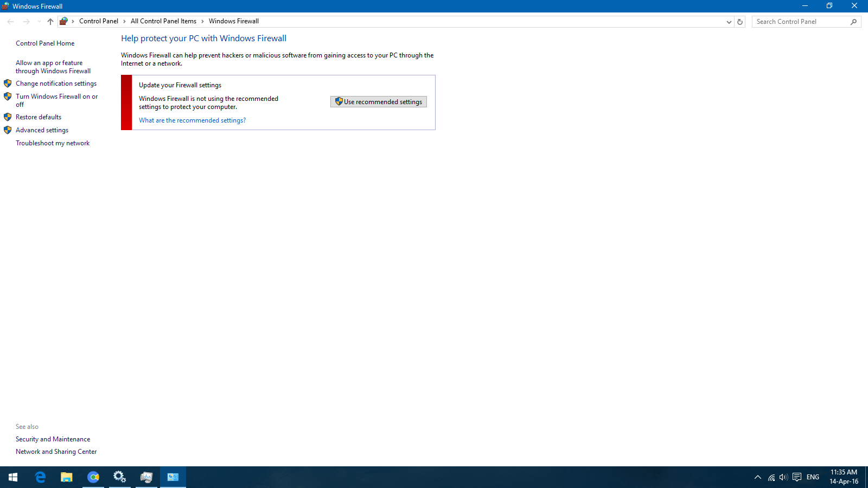The width and height of the screenshot is (868, 488).
Task: Open File Explorer from taskbar
Action: click(67, 477)
